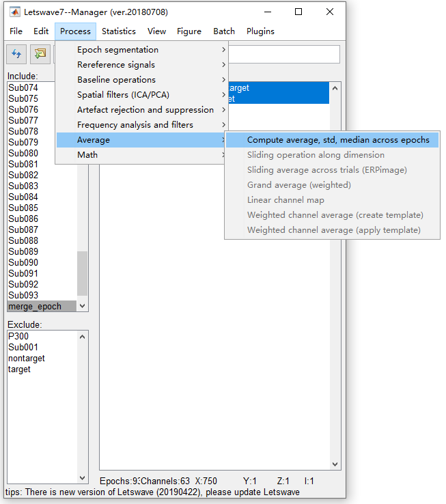The image size is (446, 504).
Task: Select the Average submenu entry
Action: (141, 140)
